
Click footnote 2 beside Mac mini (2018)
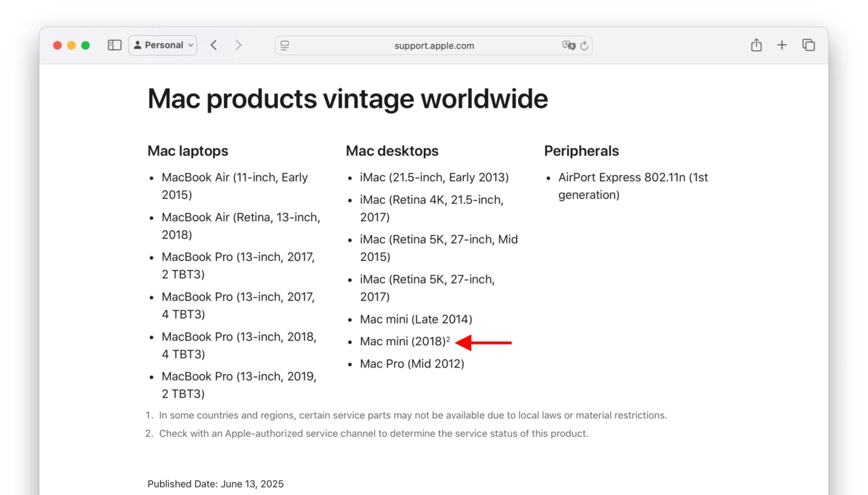click(x=448, y=339)
